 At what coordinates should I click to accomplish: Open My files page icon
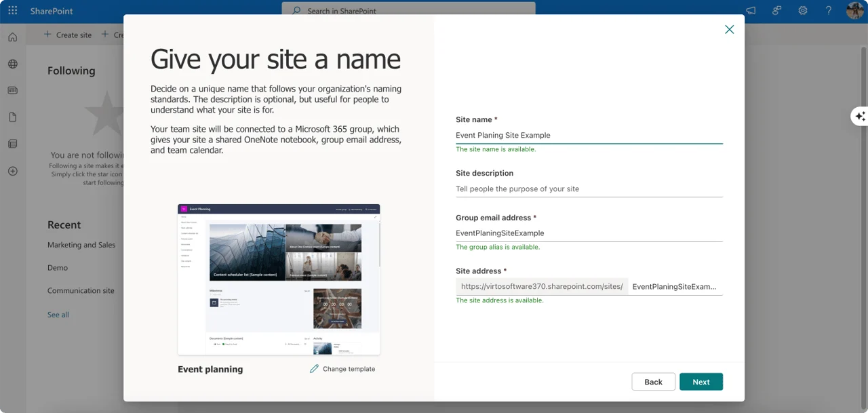point(12,117)
